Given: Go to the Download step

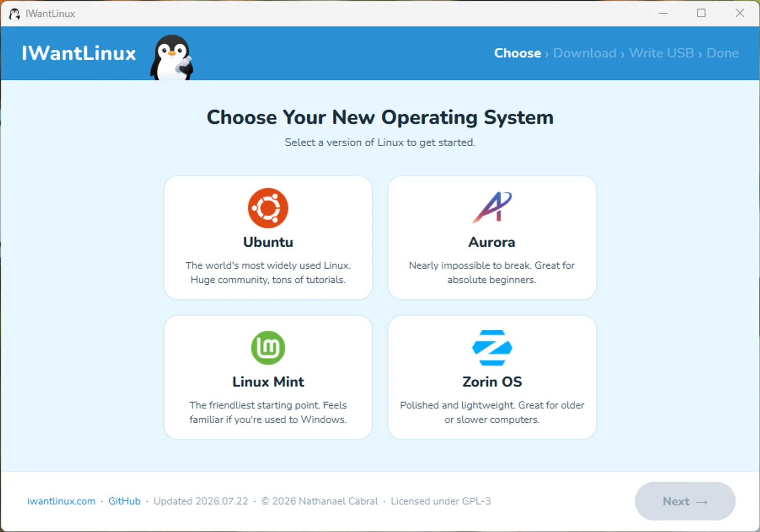Looking at the screenshot, I should click(x=585, y=53).
